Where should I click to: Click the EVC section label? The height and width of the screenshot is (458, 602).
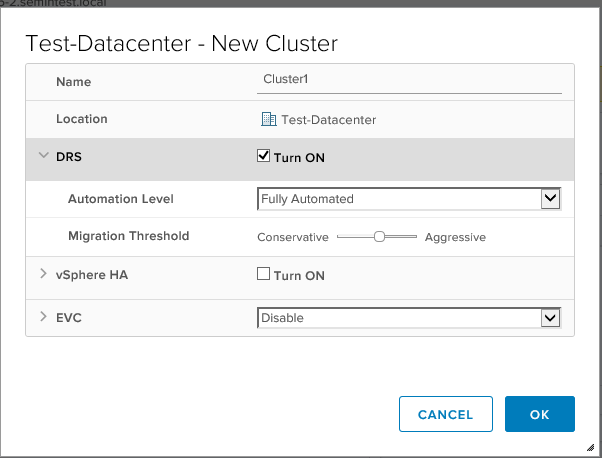pyautogui.click(x=68, y=317)
